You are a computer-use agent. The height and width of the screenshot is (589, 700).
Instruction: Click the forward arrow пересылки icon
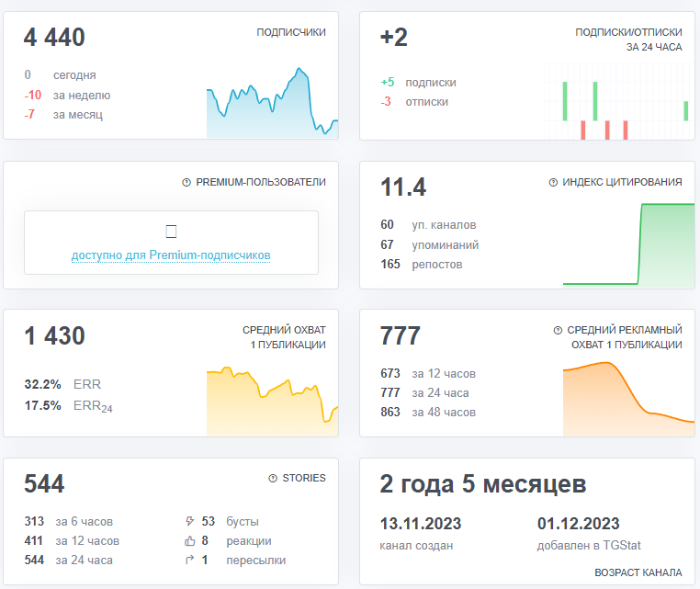coord(190,560)
